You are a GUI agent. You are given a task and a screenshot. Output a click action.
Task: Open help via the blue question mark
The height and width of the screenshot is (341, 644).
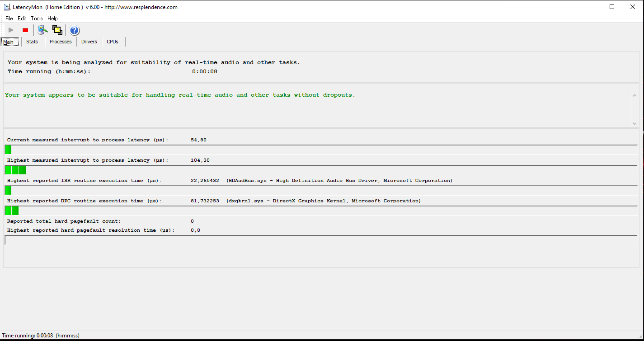pyautogui.click(x=75, y=30)
